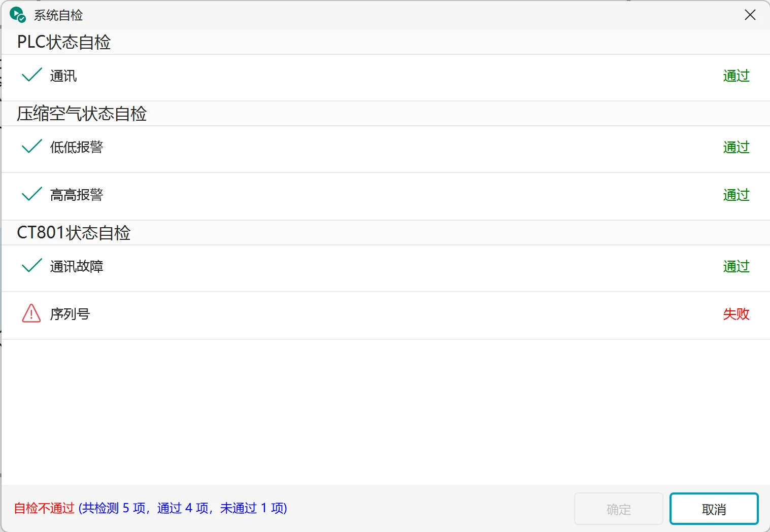The width and height of the screenshot is (770, 532).
Task: Select the 压缩空气状态自检 section header
Action: (x=82, y=113)
